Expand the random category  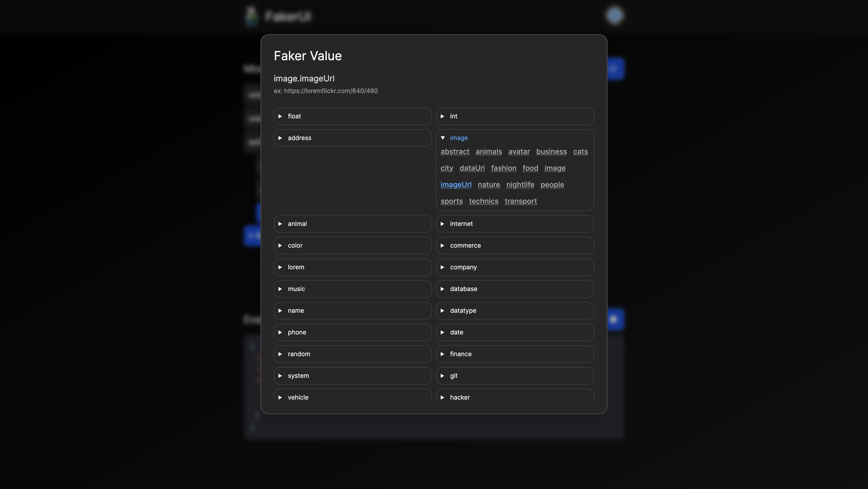[x=352, y=354]
